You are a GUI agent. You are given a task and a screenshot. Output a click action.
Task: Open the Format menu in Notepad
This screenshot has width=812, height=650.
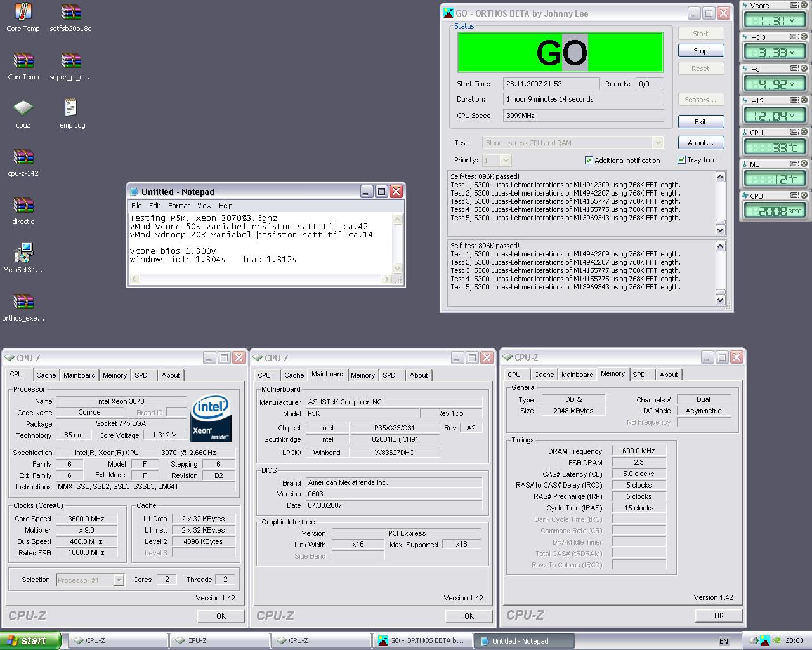pos(179,206)
